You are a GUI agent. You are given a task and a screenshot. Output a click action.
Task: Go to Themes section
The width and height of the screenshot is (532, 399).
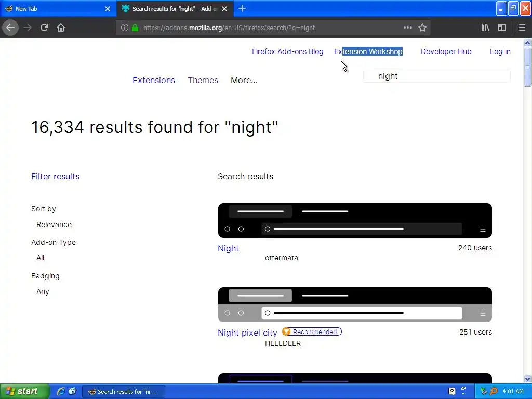[x=203, y=80]
